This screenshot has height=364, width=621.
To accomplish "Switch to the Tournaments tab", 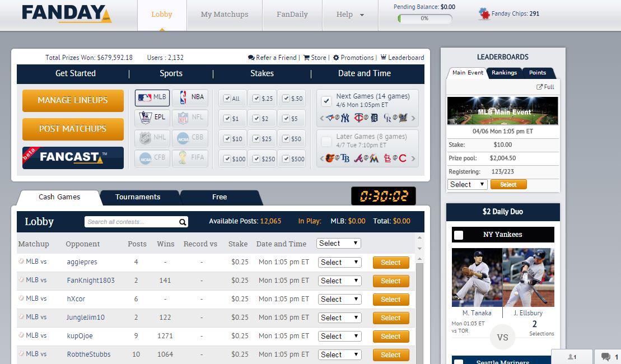I will [x=138, y=197].
